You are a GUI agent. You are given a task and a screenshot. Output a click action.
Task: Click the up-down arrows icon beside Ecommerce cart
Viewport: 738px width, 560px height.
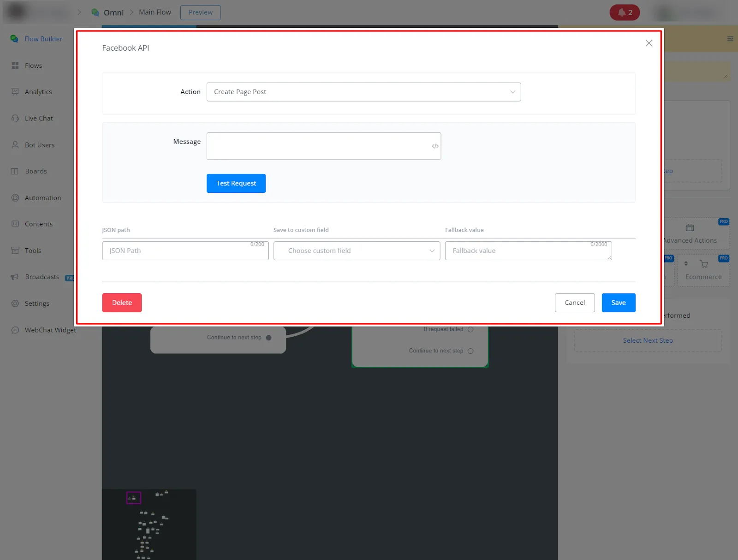tap(686, 263)
